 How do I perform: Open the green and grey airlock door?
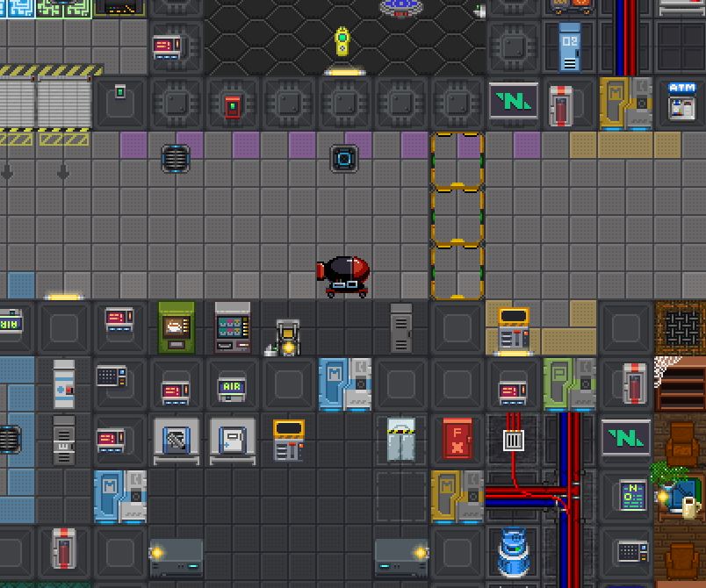point(569,384)
